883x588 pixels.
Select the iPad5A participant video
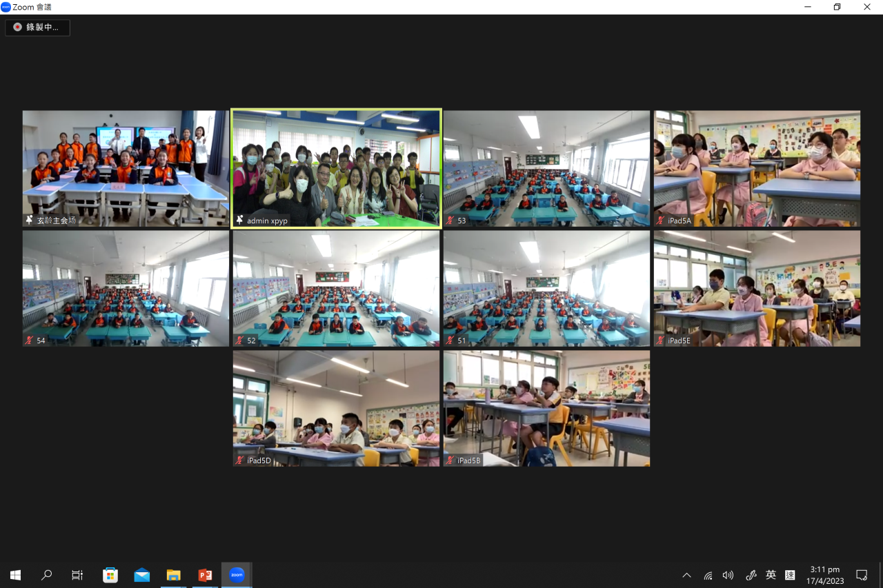click(757, 168)
